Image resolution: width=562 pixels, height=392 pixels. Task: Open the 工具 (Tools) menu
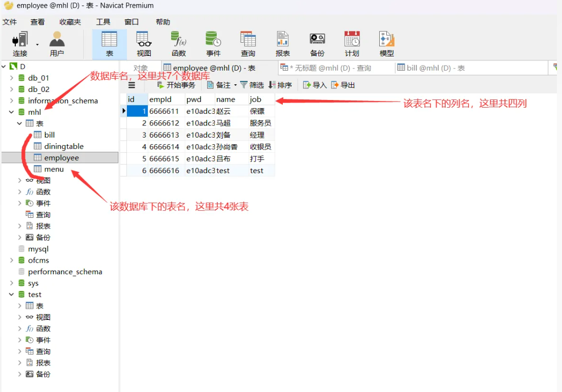(103, 22)
